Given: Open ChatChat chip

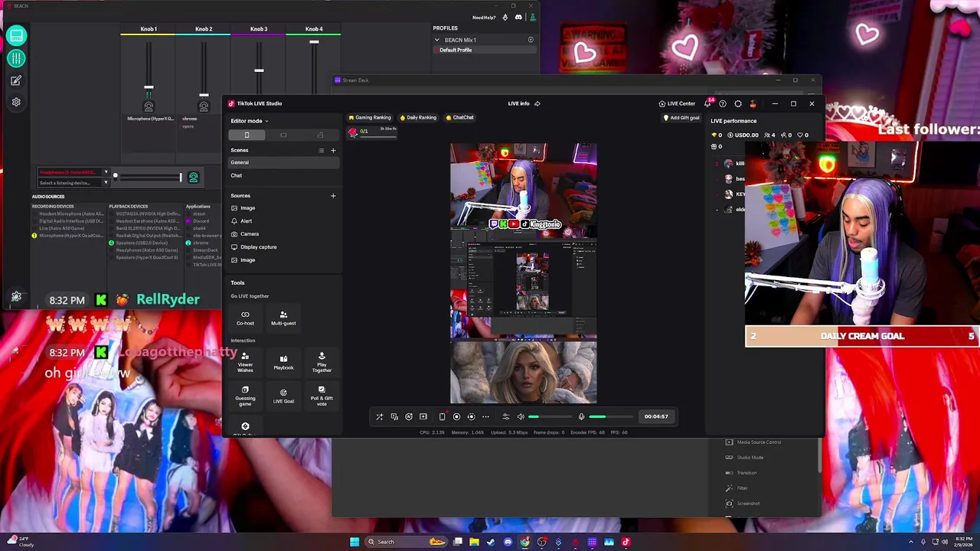Looking at the screenshot, I should tap(459, 117).
